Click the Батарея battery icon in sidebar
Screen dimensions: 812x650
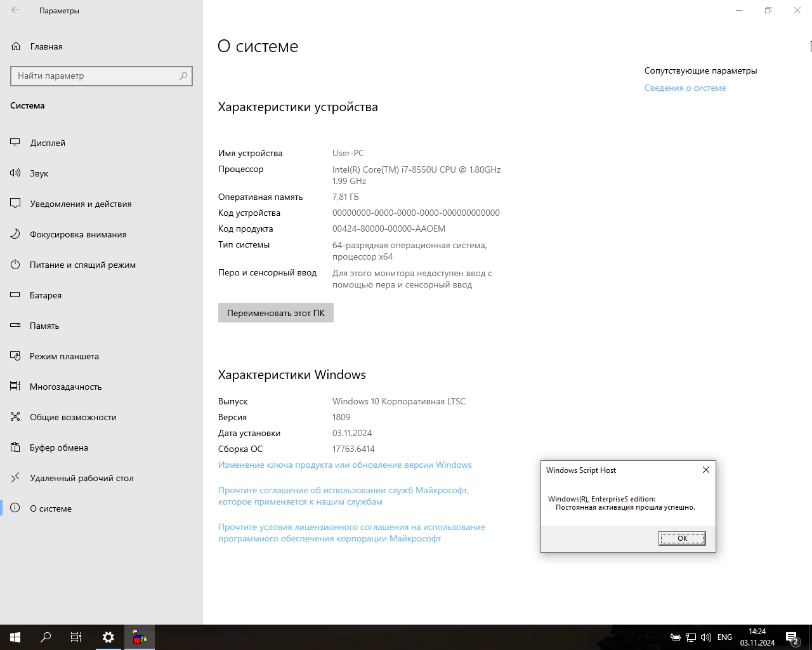point(15,295)
